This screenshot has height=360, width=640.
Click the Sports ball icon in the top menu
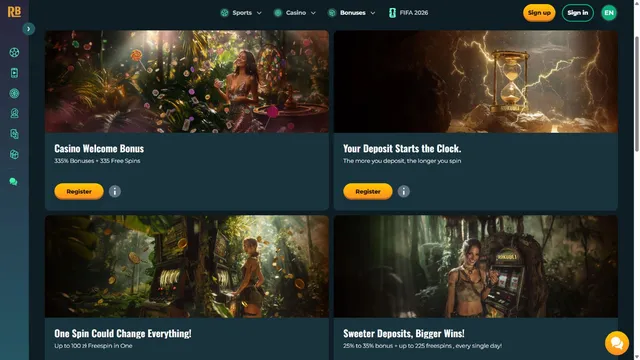pos(224,13)
